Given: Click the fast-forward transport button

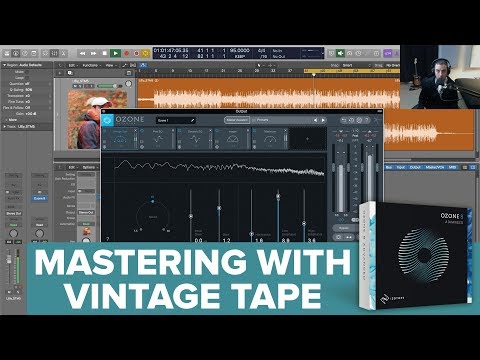Looking at the screenshot, I should point(94,53).
